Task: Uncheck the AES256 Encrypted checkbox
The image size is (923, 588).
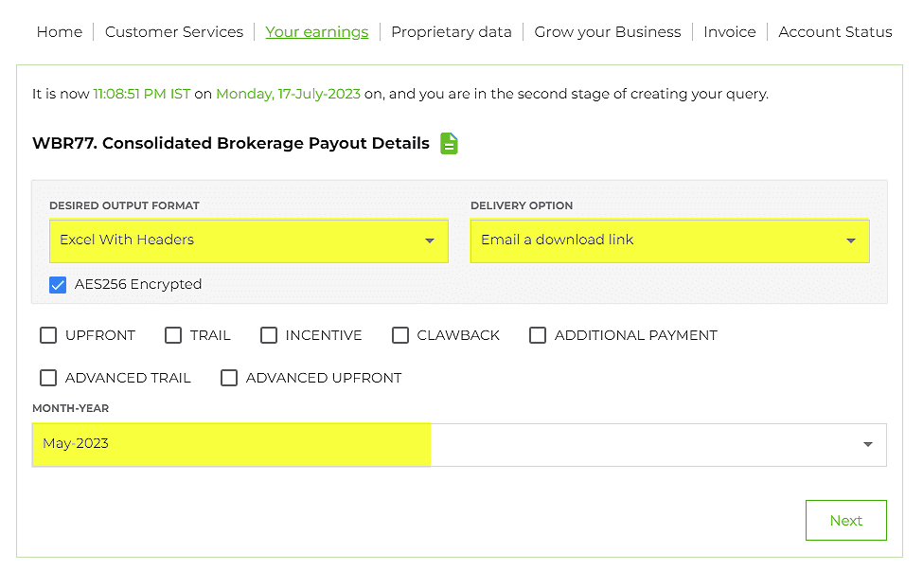Action: point(58,285)
